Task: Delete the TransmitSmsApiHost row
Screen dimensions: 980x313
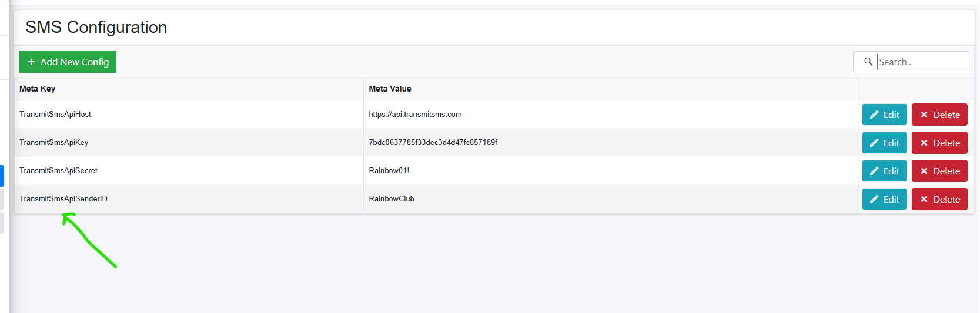Action: pos(939,115)
